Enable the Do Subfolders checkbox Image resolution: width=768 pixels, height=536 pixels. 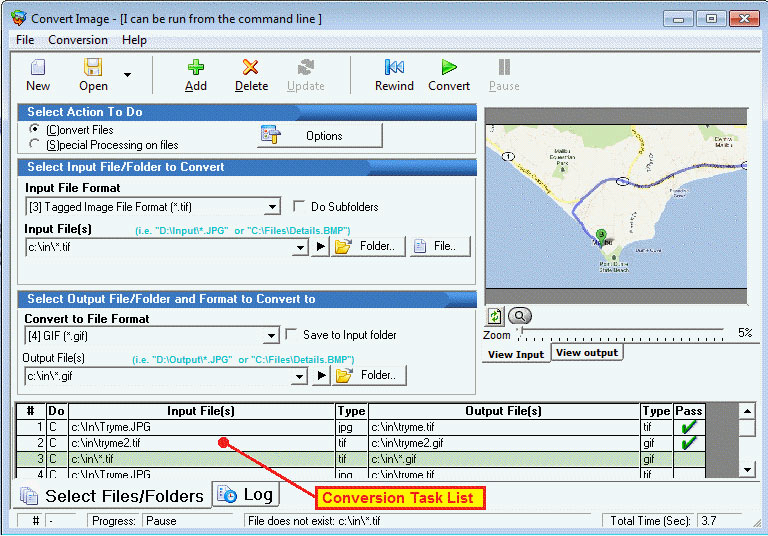tap(299, 207)
